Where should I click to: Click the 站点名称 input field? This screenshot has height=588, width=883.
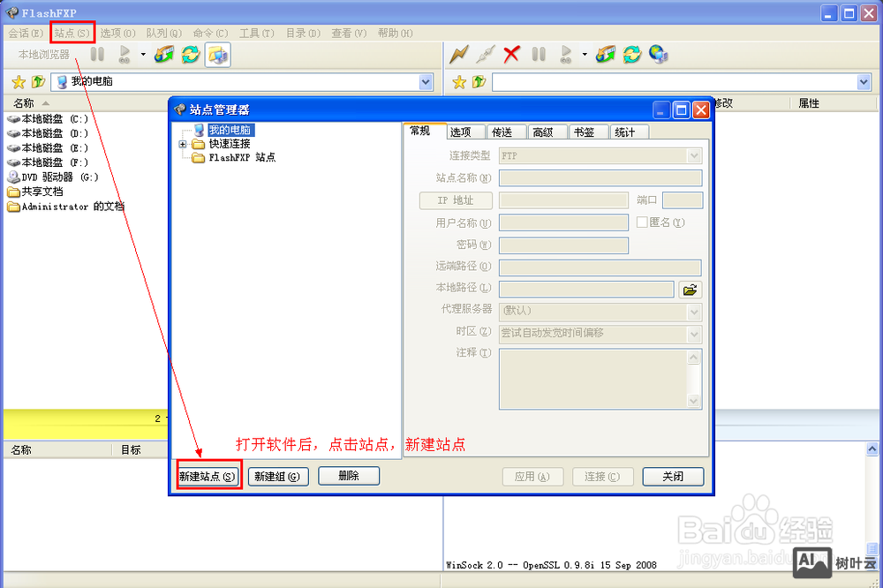600,178
